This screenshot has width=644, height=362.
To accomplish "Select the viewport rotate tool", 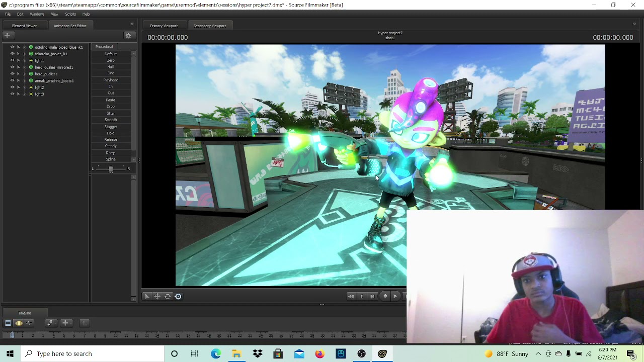I will tap(168, 297).
